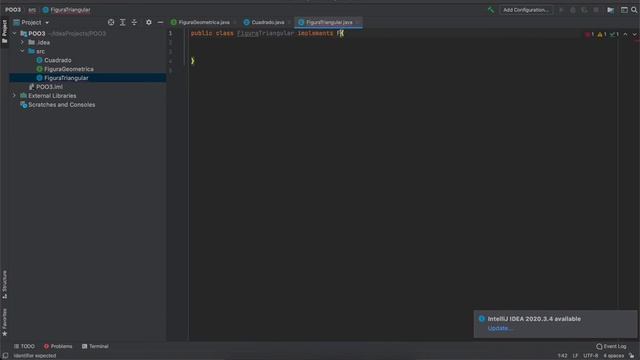Open the Project view dropdown

pos(31,22)
